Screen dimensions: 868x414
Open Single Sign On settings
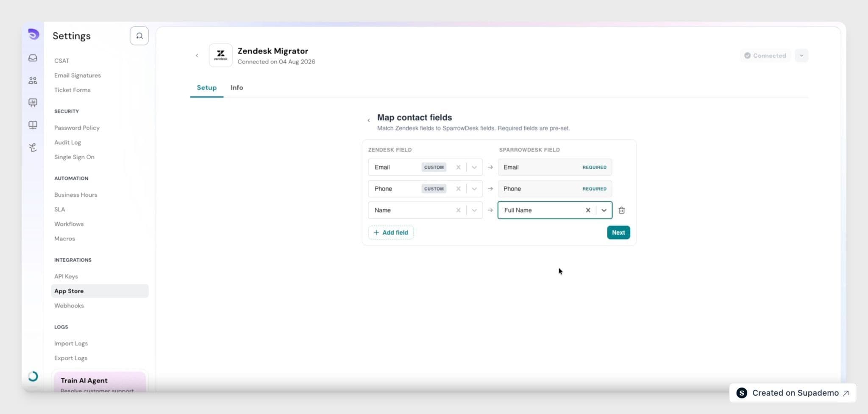coord(75,157)
